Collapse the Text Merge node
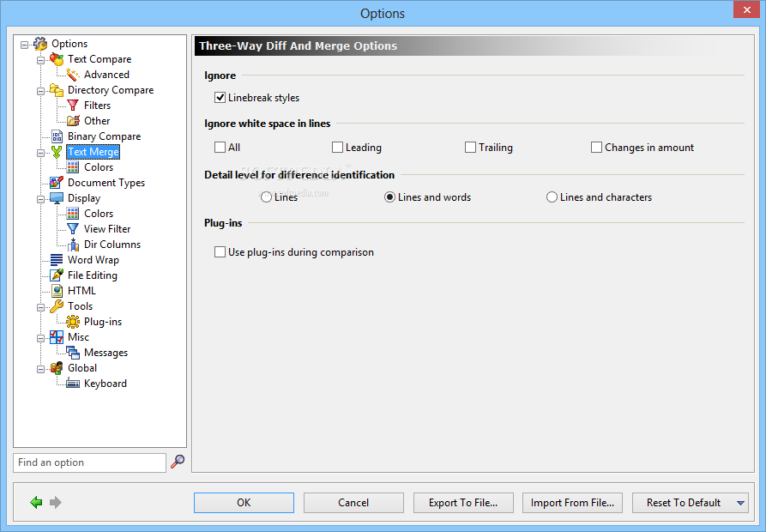The height and width of the screenshot is (532, 766). 40,154
